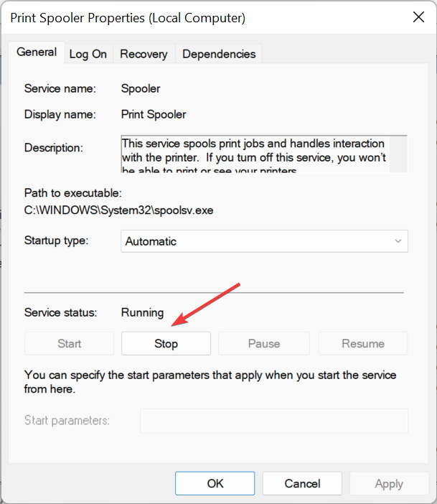
Task: Confirm the dialog with OK
Action: coord(215,483)
